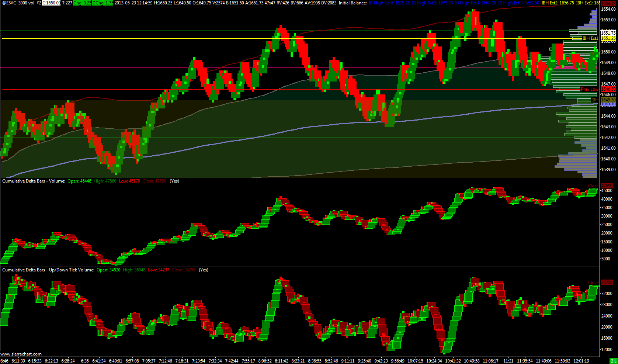Open the www.sierrachart.com link
618x364 pixels.
[21, 354]
